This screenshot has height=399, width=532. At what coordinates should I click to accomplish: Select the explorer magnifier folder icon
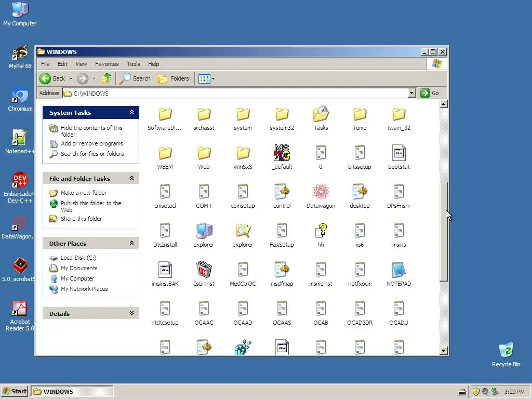click(243, 231)
